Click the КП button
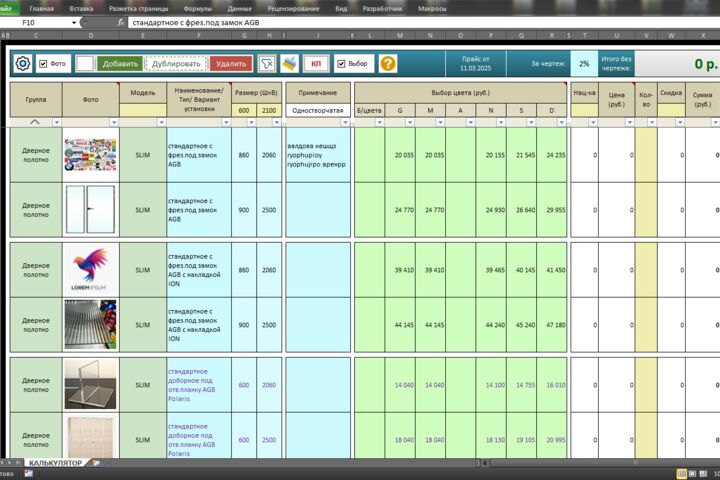This screenshot has height=480, width=720. point(316,63)
